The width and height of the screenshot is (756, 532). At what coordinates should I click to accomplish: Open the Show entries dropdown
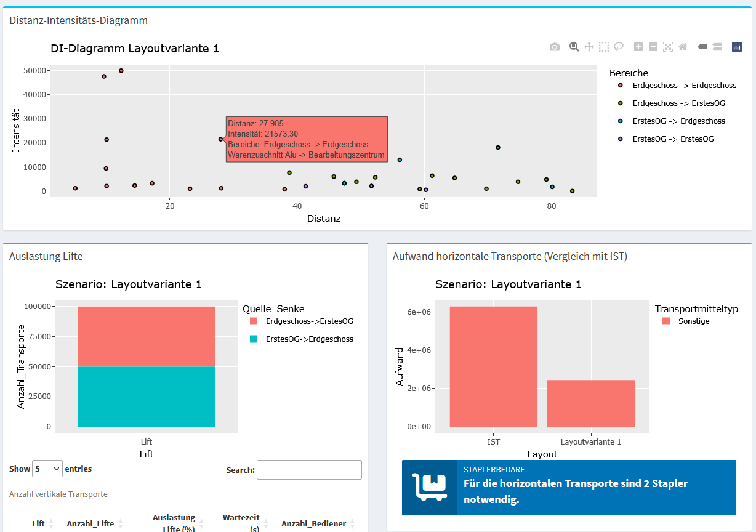pos(47,469)
